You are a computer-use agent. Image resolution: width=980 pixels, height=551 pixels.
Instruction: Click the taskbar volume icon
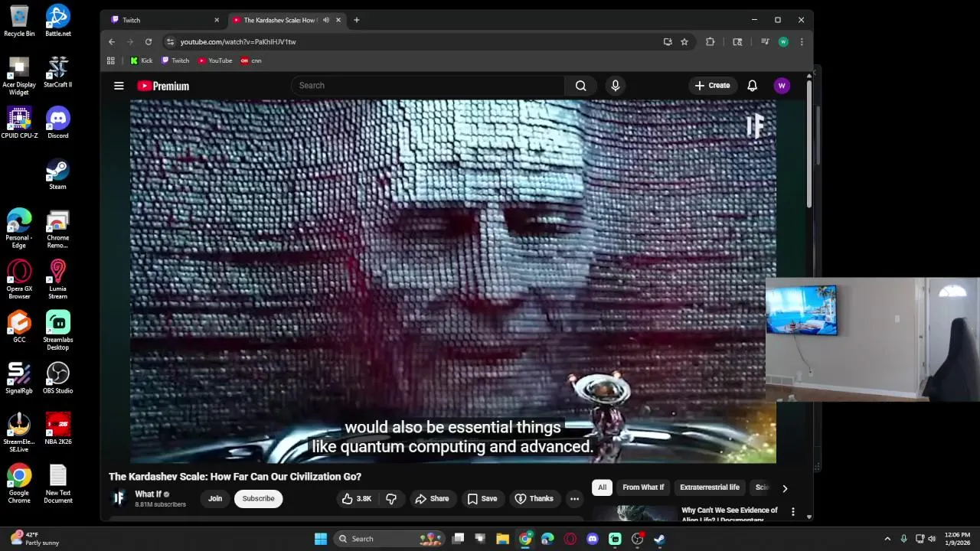click(932, 539)
